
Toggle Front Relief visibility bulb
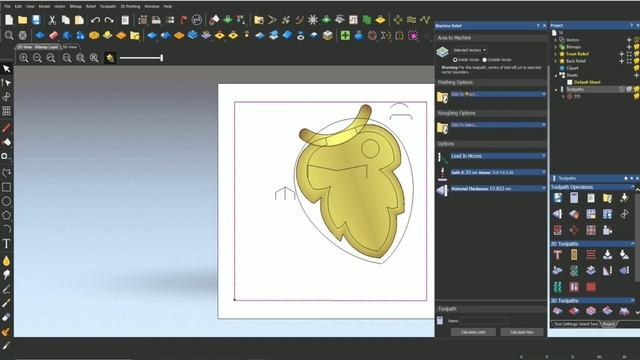[637, 54]
